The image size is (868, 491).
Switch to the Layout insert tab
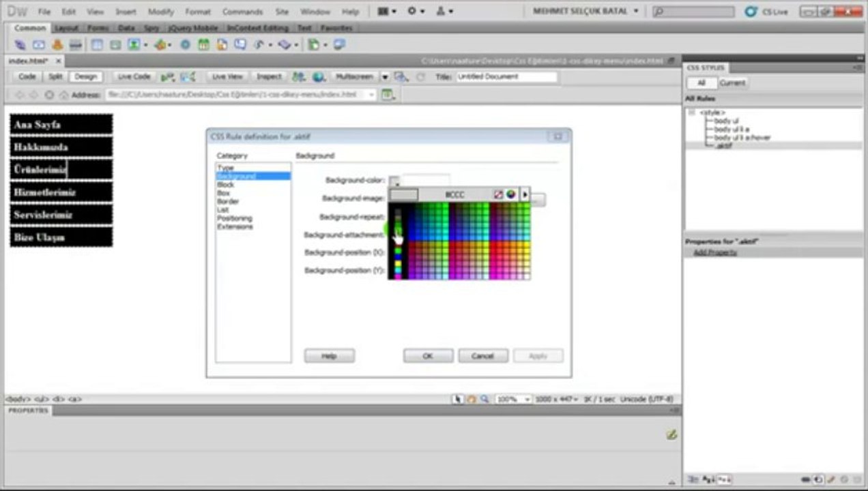click(66, 28)
